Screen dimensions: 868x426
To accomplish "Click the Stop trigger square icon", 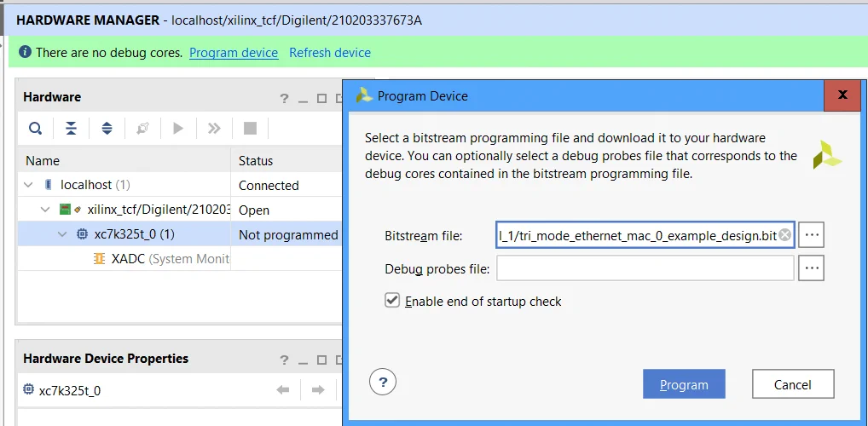I will (250, 129).
